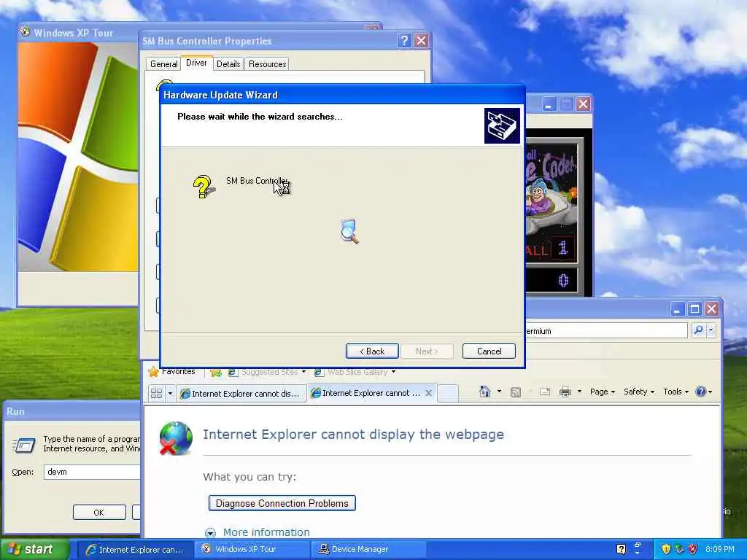Viewport: 747px width, 560px height.
Task: Click the taskbar help question mark icon
Action: [621, 550]
